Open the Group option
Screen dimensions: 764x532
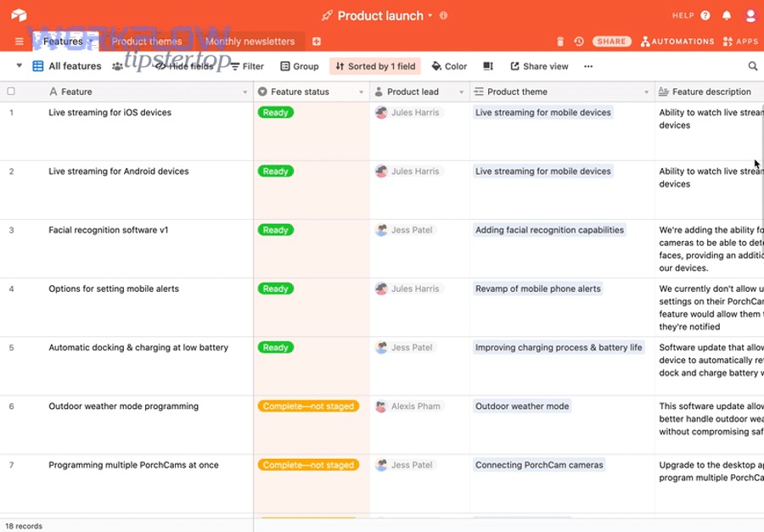coord(300,66)
